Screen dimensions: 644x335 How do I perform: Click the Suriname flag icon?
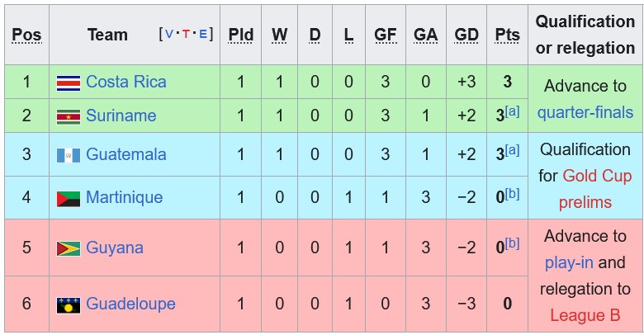coord(68,116)
